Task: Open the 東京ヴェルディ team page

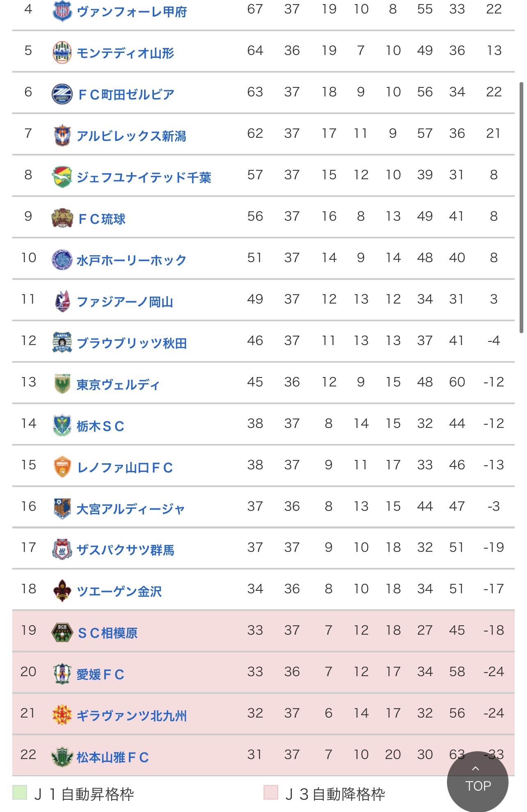Action: tap(118, 385)
